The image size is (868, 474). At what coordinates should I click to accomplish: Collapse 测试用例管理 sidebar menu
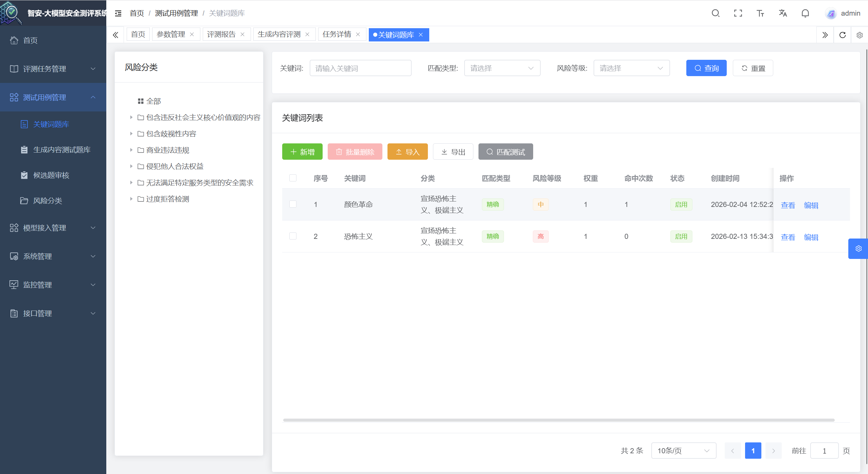tap(53, 97)
